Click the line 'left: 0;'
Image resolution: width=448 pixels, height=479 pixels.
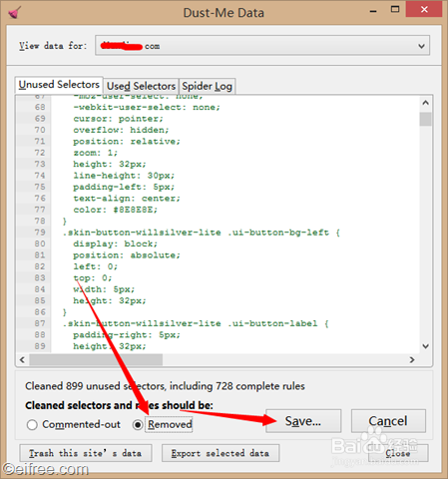pos(95,266)
